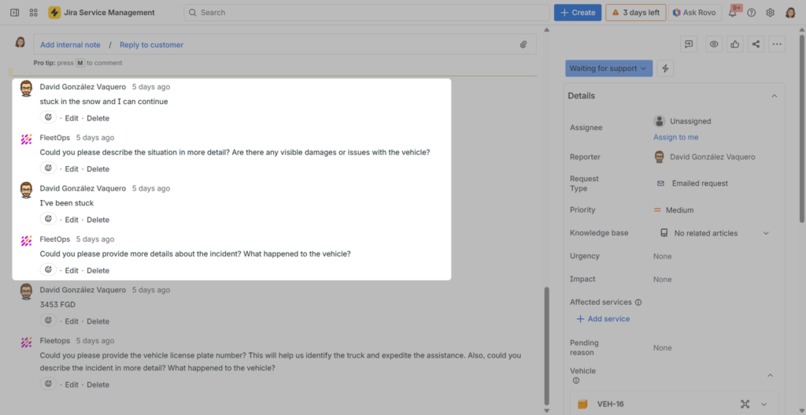
Task: Open the settings gear icon
Action: tap(770, 12)
